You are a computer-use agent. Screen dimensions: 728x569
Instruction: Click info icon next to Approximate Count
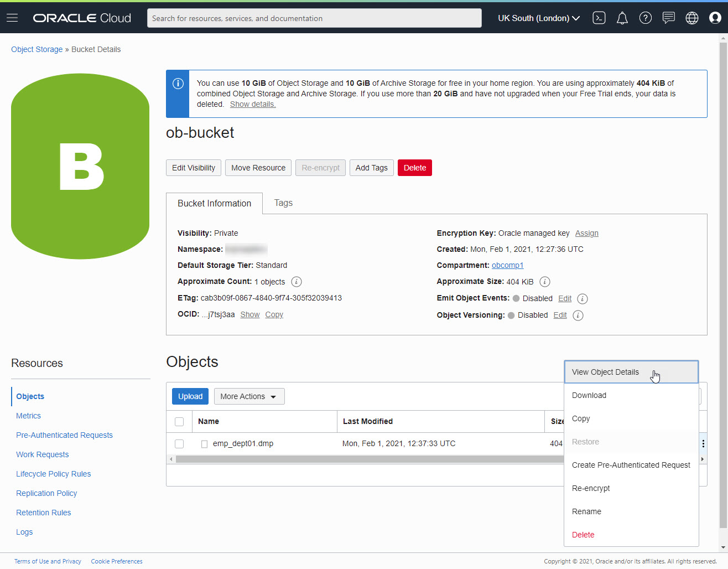click(x=297, y=282)
